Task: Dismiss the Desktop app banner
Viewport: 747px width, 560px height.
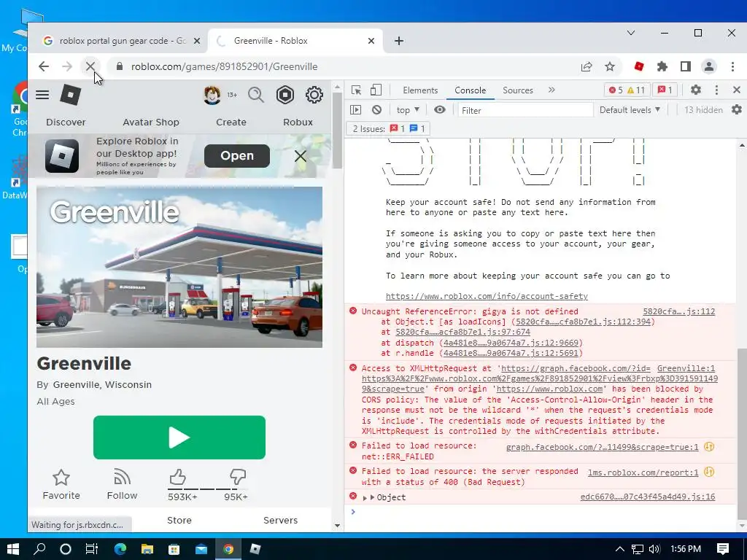Action: click(x=300, y=156)
